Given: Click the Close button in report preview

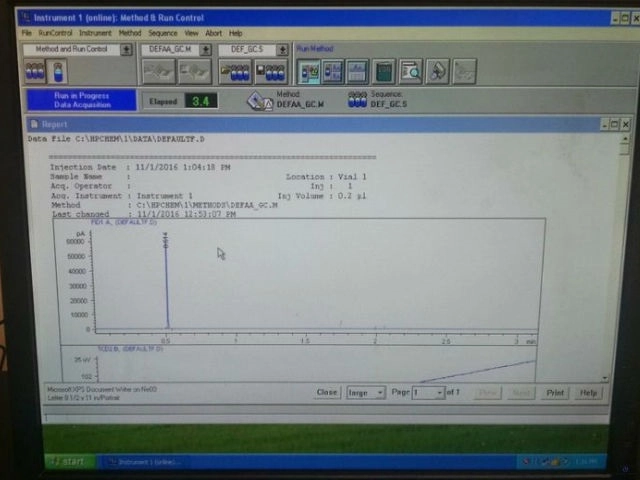Looking at the screenshot, I should point(327,393).
